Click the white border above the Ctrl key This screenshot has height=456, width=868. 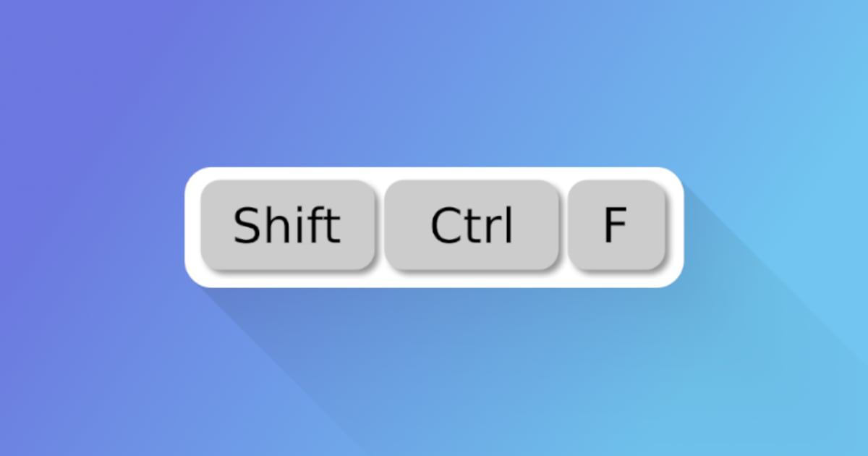472,174
